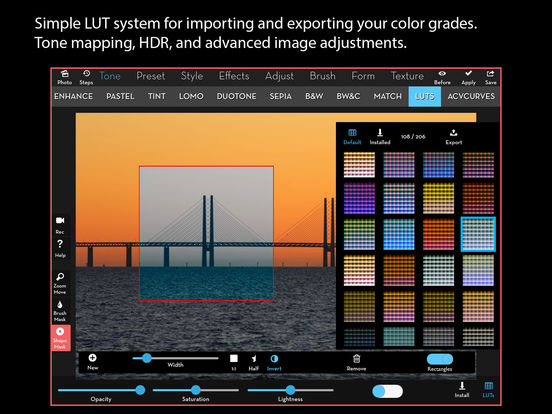Click the Remove trash icon

[x=356, y=362]
